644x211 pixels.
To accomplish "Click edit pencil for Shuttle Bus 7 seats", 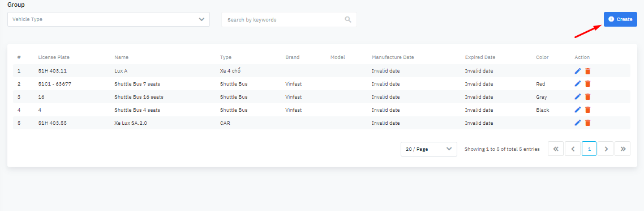I will coord(577,83).
